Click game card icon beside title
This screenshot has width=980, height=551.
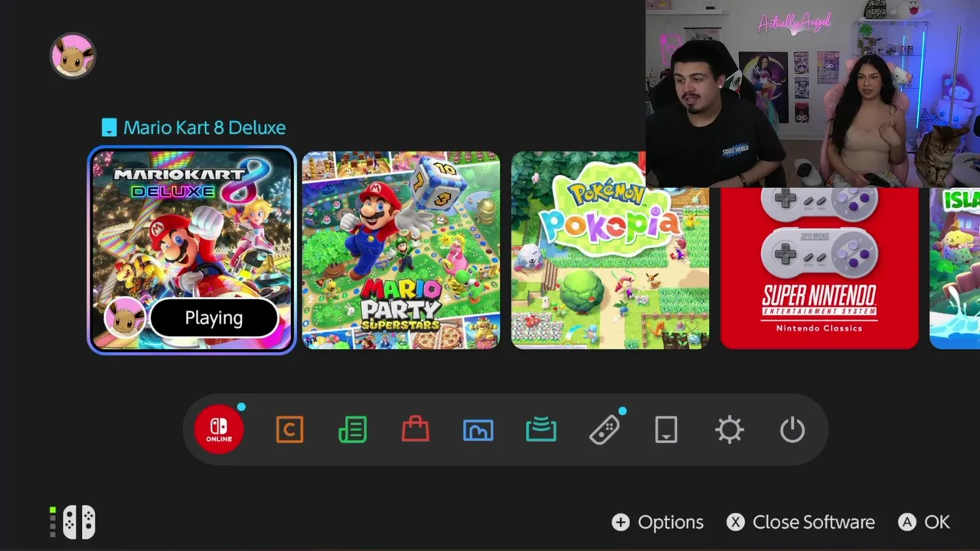[109, 128]
